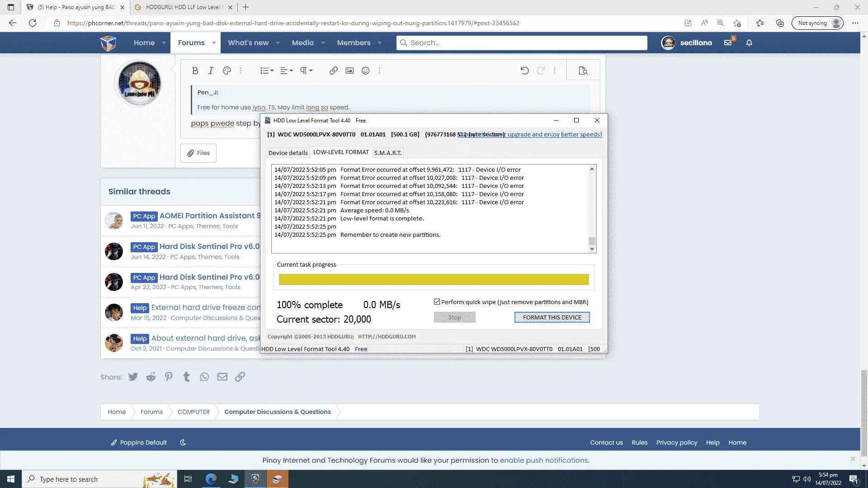Image resolution: width=868 pixels, height=488 pixels.
Task: Share thread on Pinterest
Action: tap(169, 377)
